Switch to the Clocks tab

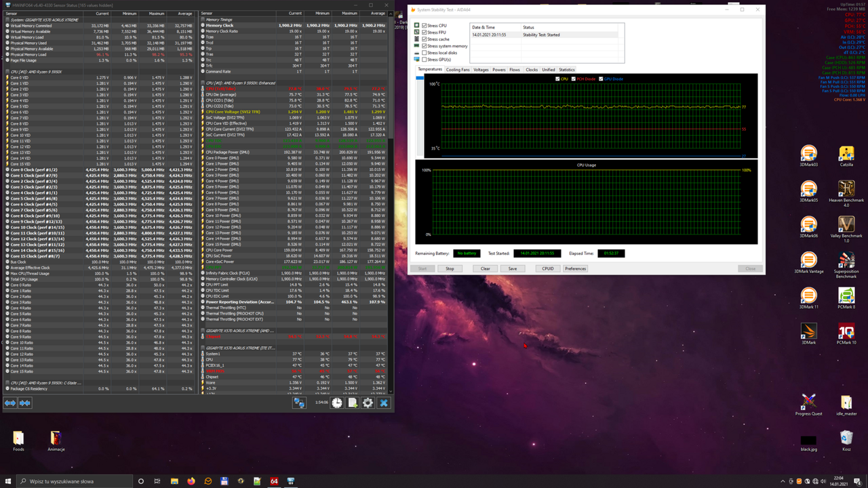(x=532, y=69)
